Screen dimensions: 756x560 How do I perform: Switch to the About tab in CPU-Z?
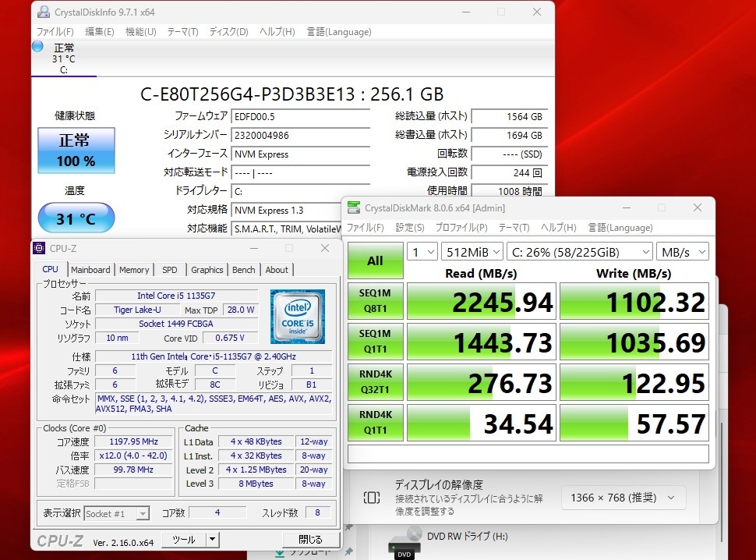[x=277, y=270]
